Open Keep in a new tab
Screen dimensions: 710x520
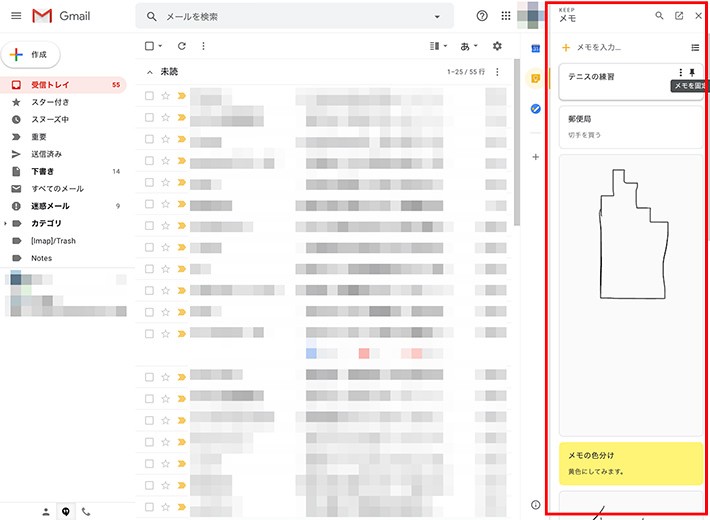pos(679,16)
